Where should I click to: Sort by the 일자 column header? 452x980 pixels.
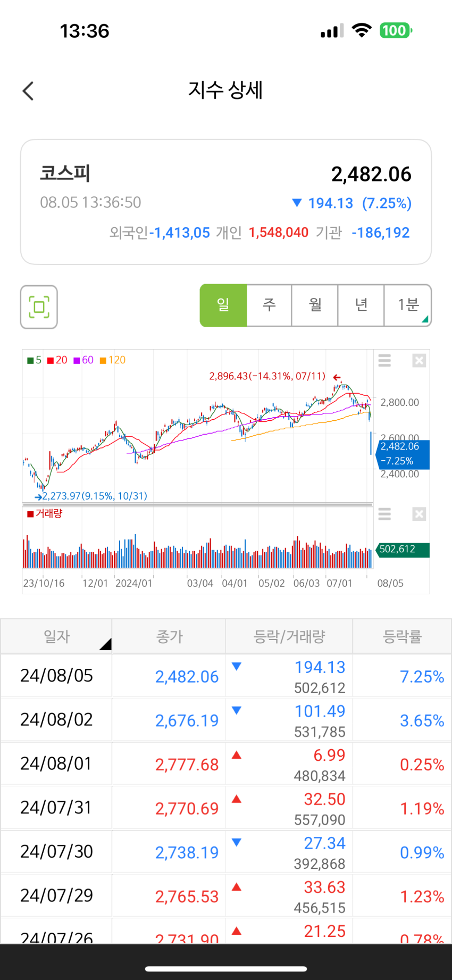56,636
